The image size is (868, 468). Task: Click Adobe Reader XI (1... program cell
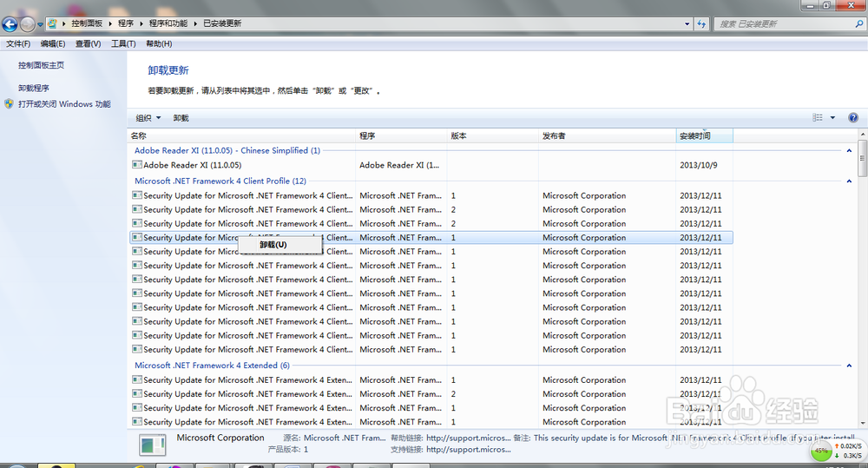[x=399, y=165]
